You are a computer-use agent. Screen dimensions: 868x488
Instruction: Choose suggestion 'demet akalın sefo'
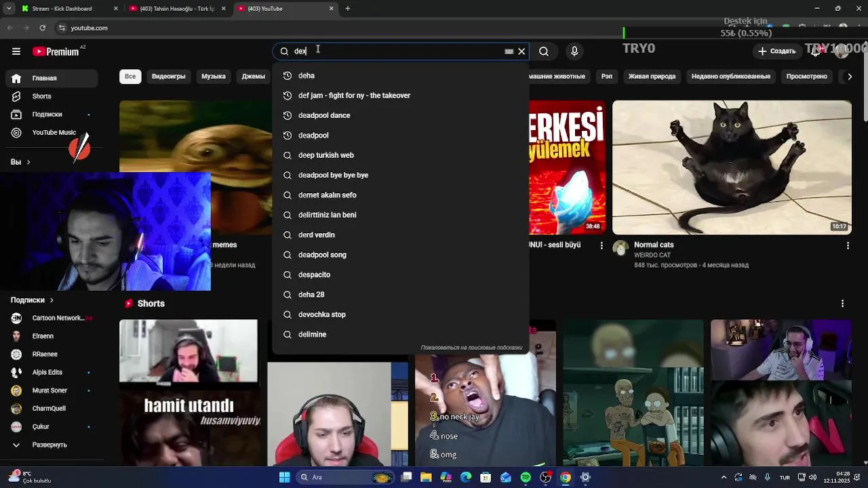click(x=400, y=195)
